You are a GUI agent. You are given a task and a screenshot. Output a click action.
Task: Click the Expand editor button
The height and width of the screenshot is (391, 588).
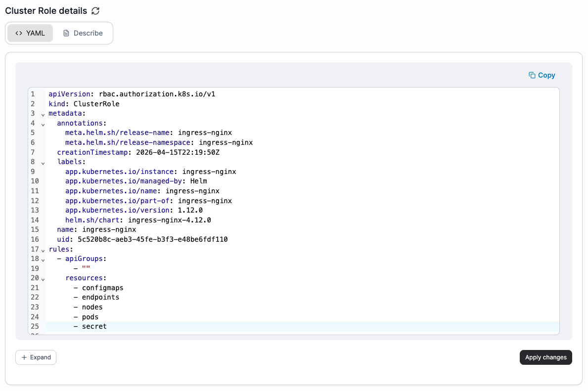point(36,357)
